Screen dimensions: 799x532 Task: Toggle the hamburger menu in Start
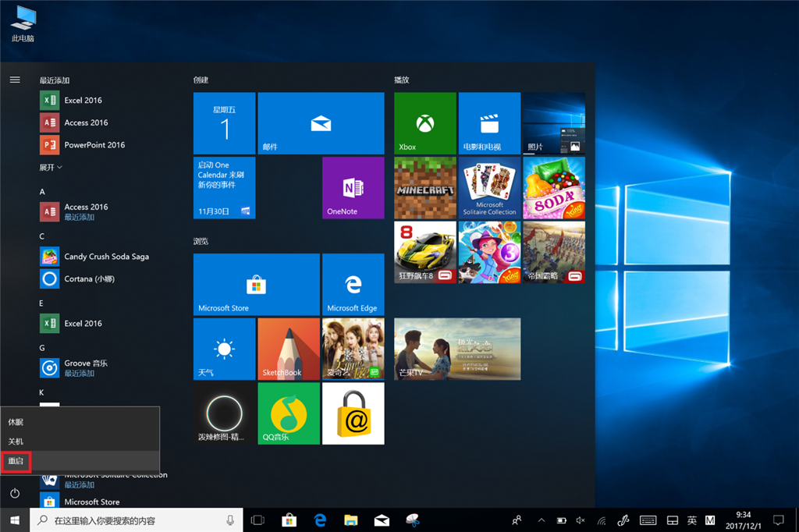point(15,80)
